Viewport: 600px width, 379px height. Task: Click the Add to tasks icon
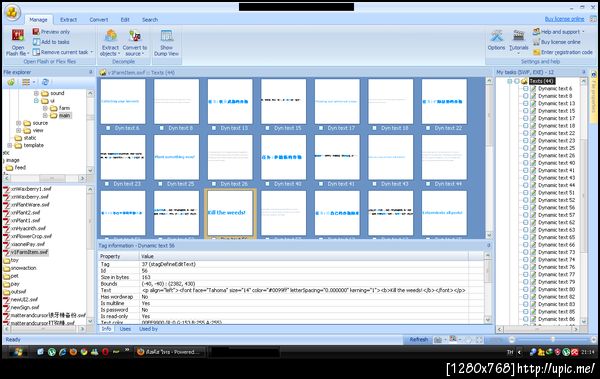coord(36,42)
